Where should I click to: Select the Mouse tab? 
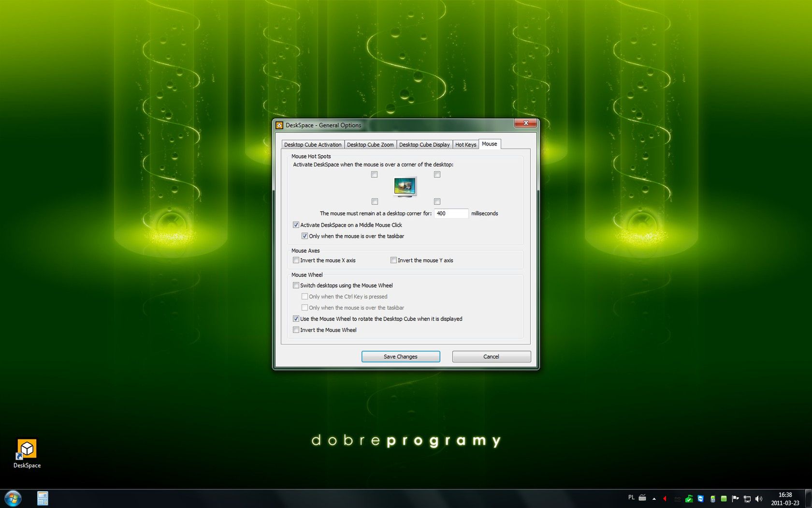tap(489, 144)
